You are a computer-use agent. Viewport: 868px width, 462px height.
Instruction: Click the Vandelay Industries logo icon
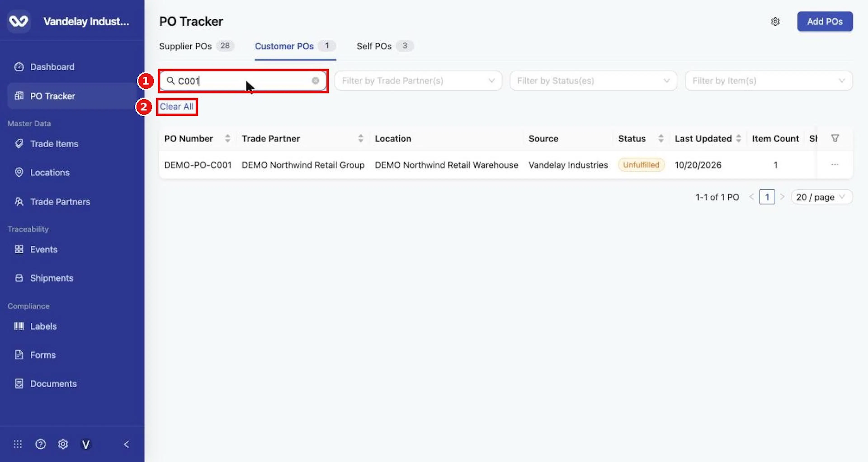(19, 21)
